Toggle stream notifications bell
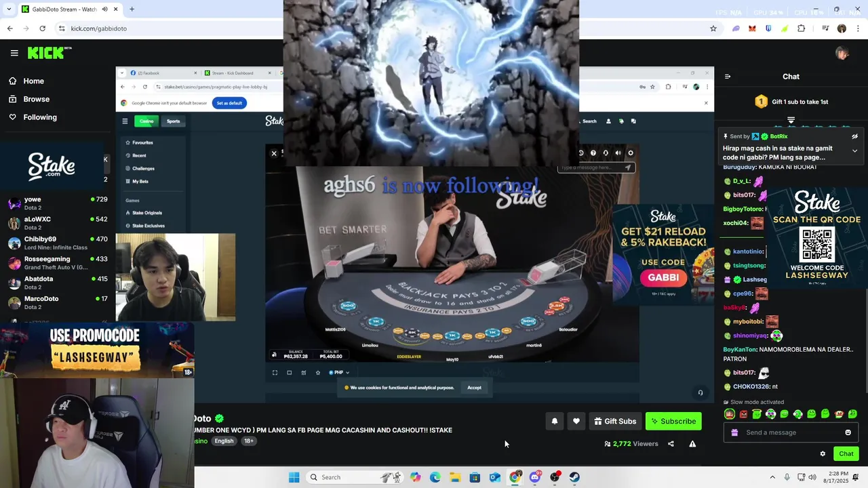 click(x=555, y=422)
